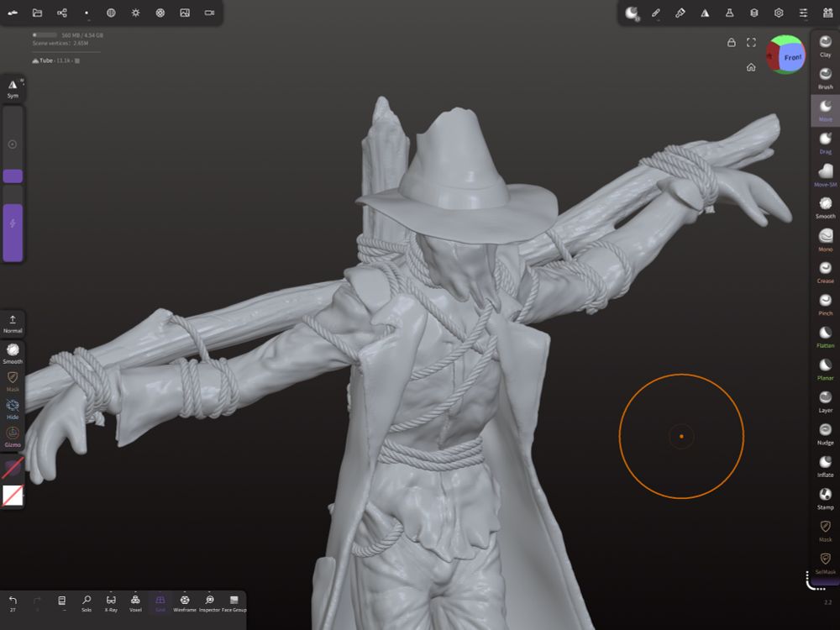Open the Settings gear menu
Screen dimensions: 840x630
coord(779,13)
